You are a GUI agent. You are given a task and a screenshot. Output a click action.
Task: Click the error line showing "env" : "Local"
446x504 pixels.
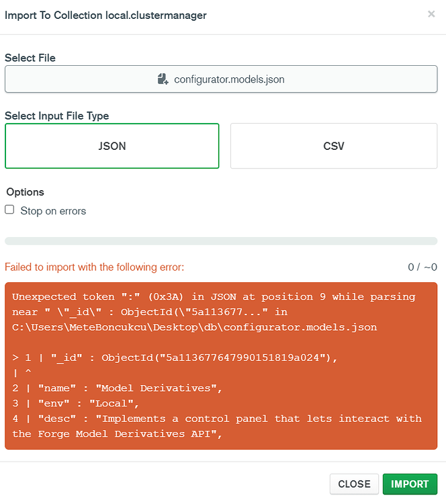(84, 403)
